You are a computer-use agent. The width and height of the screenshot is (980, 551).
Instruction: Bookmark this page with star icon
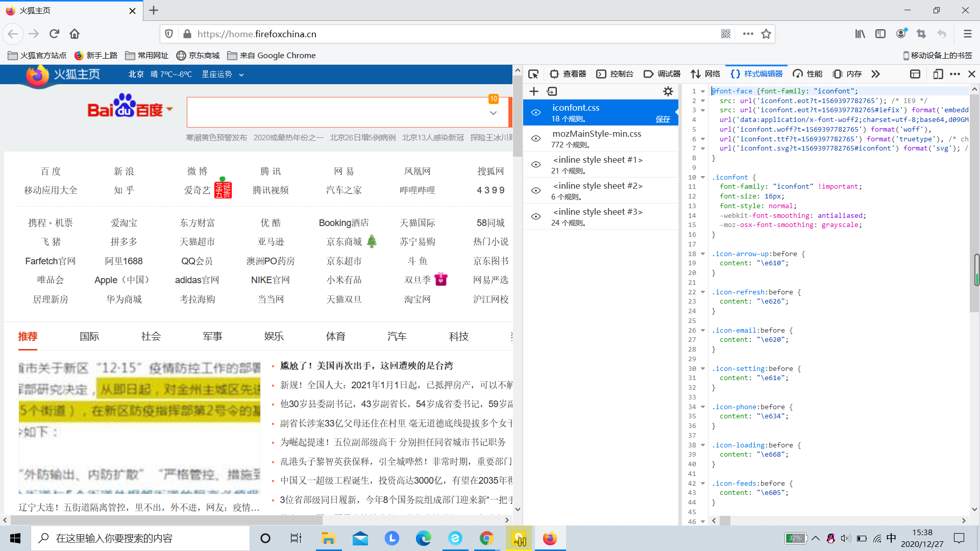tap(766, 34)
